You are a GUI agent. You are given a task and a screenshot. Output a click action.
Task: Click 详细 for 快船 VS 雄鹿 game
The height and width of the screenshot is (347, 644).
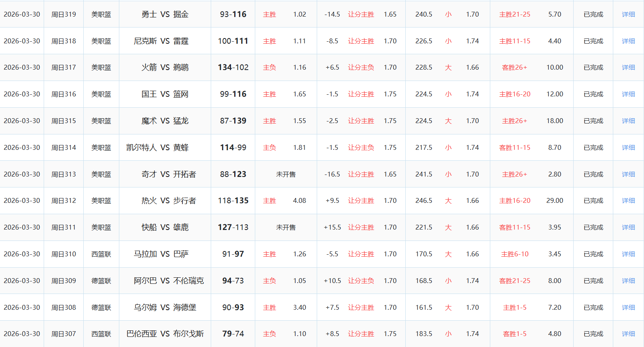pyautogui.click(x=628, y=227)
